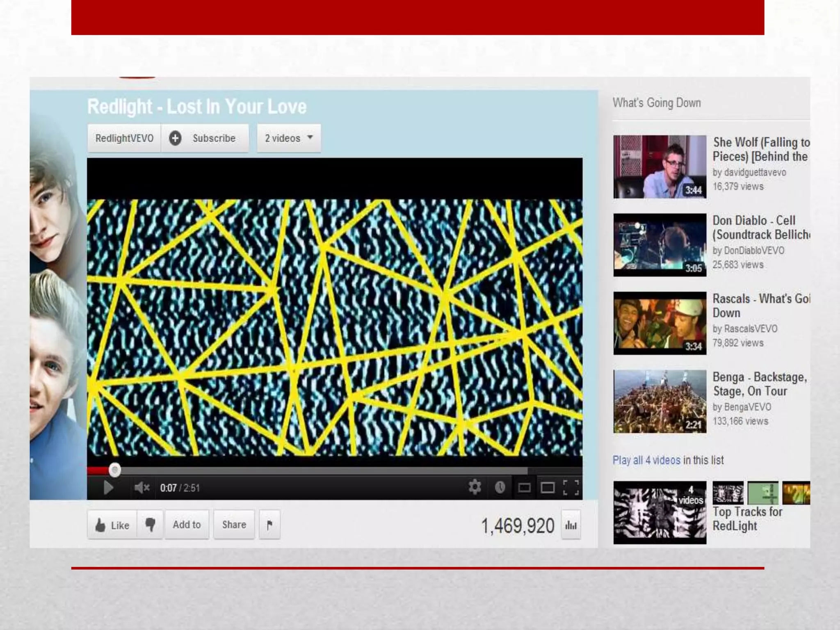Expand the 2 videos dropdown
Image resolution: width=840 pixels, height=630 pixels.
289,138
